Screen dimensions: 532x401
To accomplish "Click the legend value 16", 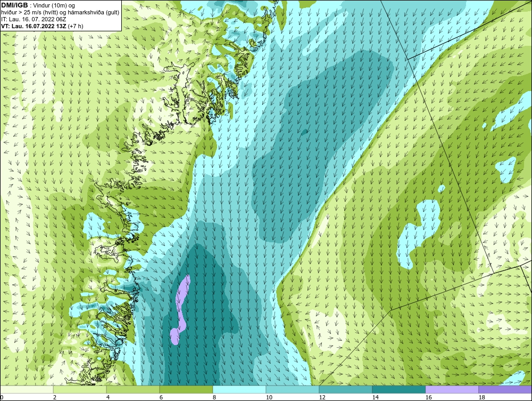I will pos(428,397).
